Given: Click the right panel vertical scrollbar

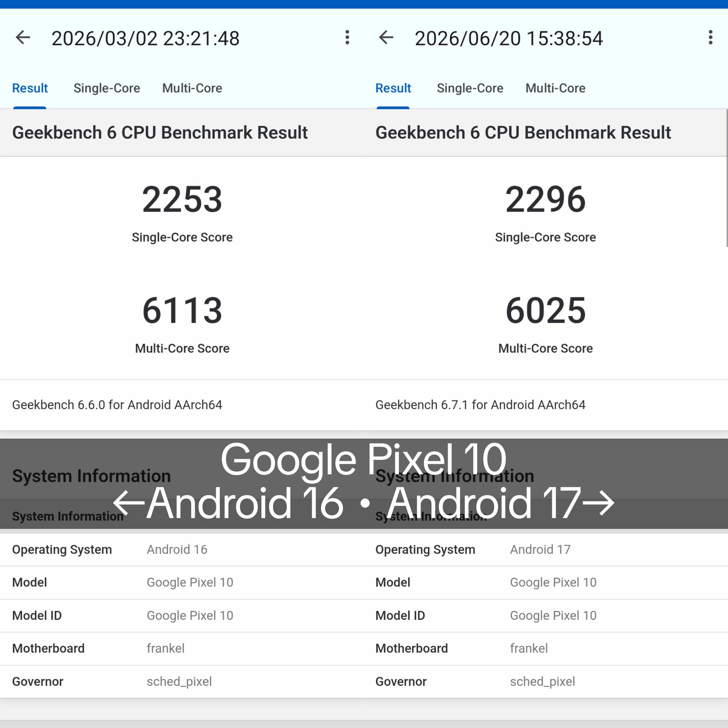Looking at the screenshot, I should pyautogui.click(x=727, y=178).
